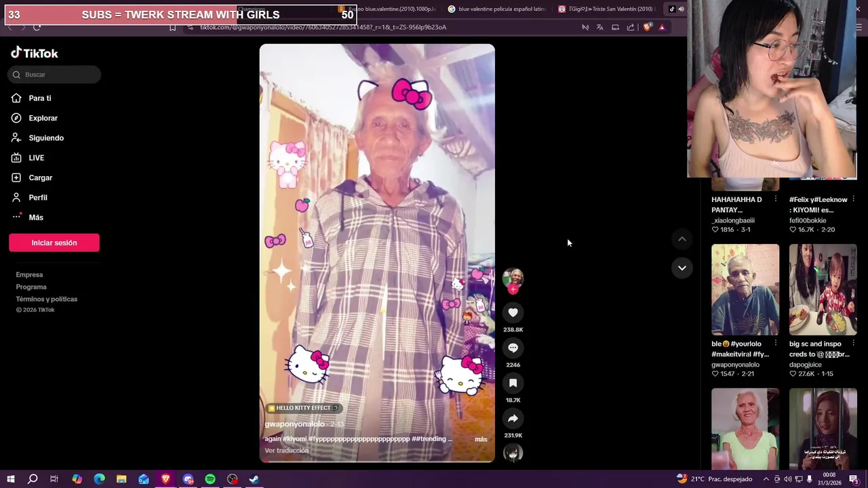
Task: Bookmark this page in the address bar
Action: [x=172, y=27]
